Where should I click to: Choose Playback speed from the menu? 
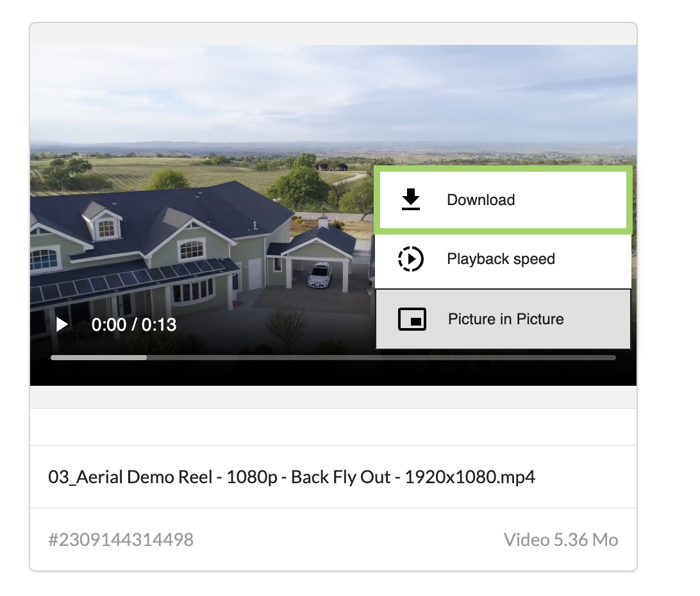501,259
